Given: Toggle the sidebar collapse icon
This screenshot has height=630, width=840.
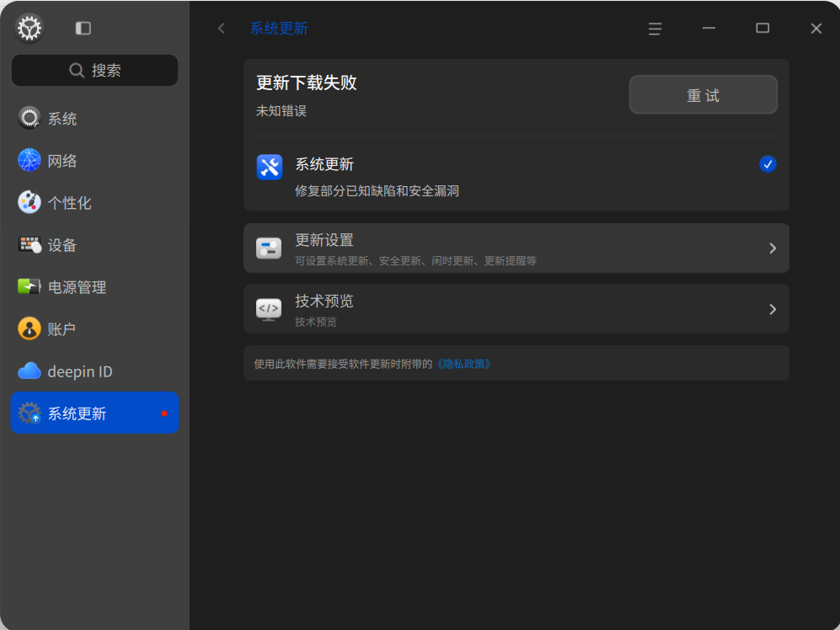Looking at the screenshot, I should (x=83, y=28).
